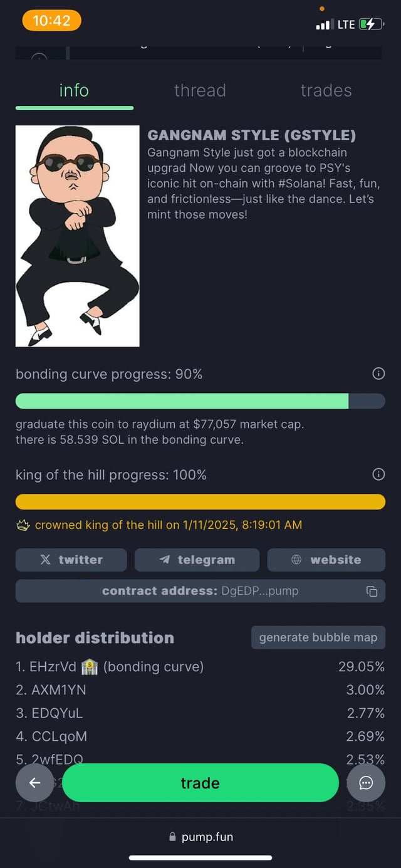Image resolution: width=401 pixels, height=868 pixels.
Task: Copy the contract address using copy icon
Action: tap(372, 591)
